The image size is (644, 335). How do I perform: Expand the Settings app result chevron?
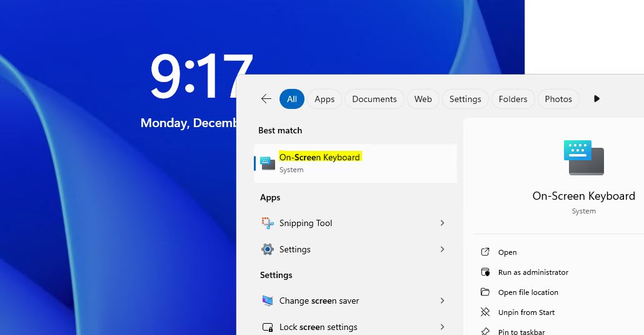pos(442,249)
